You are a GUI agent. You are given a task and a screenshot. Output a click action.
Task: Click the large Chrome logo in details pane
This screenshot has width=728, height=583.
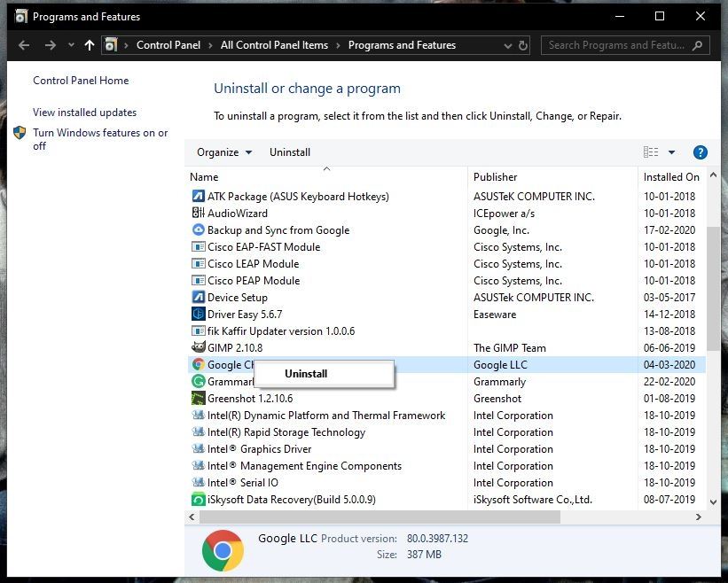click(x=223, y=550)
